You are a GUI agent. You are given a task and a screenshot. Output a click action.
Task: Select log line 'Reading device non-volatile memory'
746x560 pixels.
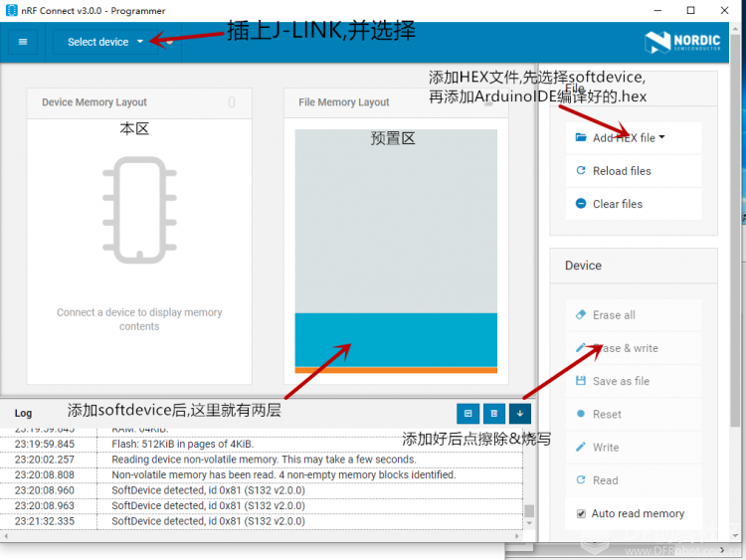click(x=262, y=460)
